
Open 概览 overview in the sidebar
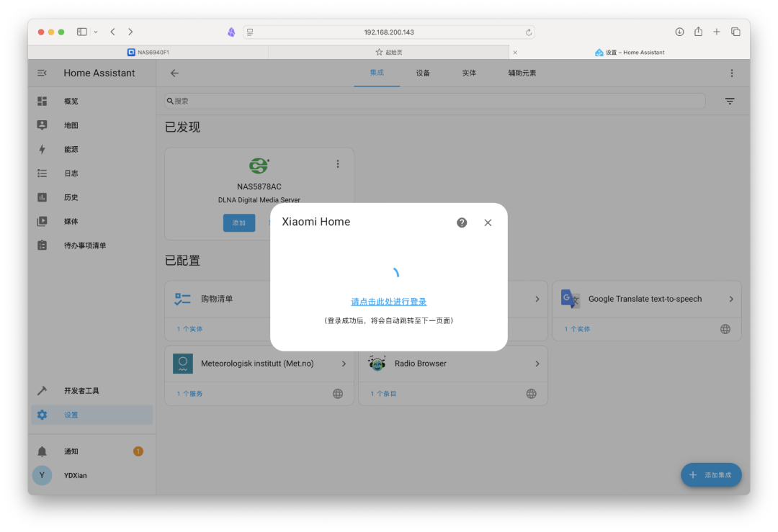(71, 102)
